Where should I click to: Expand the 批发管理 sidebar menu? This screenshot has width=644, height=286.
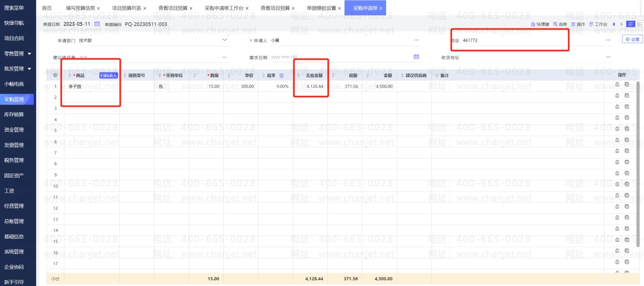(29, 69)
